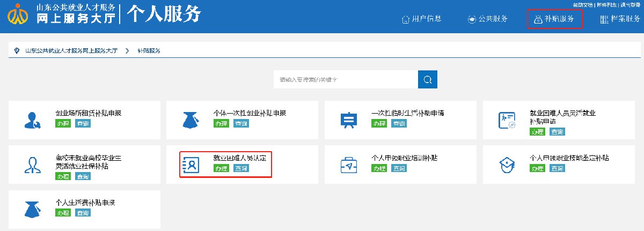Click 办理 under 个体一次性创业补贴申报
644x231 pixels.
[221, 124]
